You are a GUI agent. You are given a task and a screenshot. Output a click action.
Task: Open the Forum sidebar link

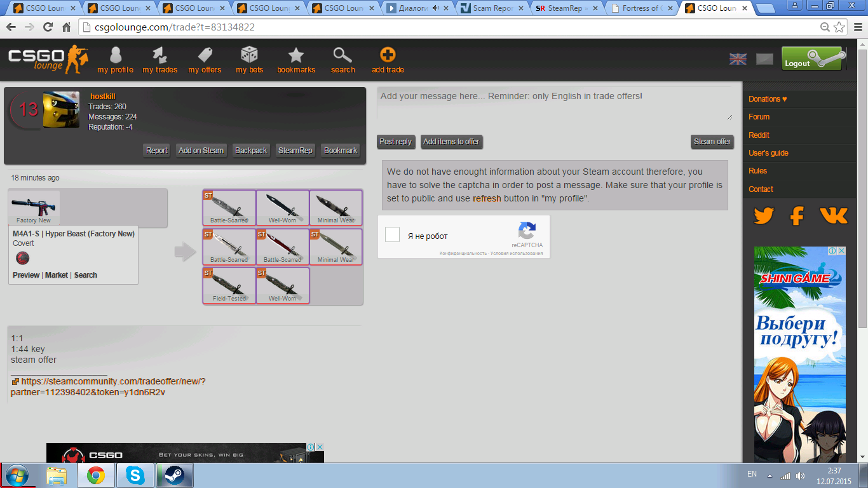(759, 117)
